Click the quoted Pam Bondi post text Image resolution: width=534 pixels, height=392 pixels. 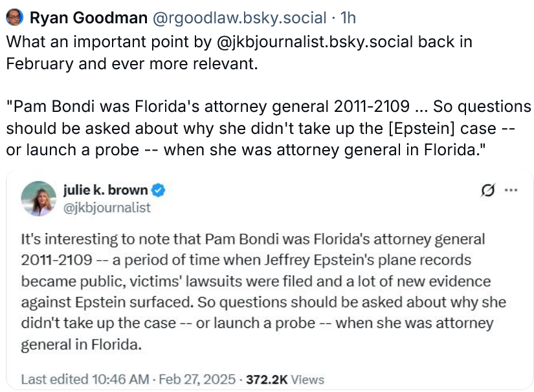(269, 128)
